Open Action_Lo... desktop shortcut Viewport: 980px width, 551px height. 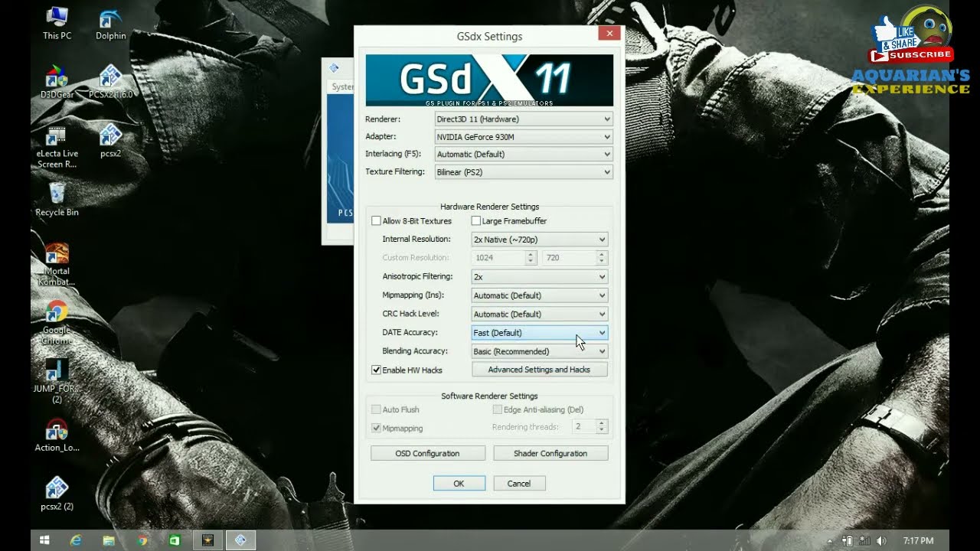57,435
